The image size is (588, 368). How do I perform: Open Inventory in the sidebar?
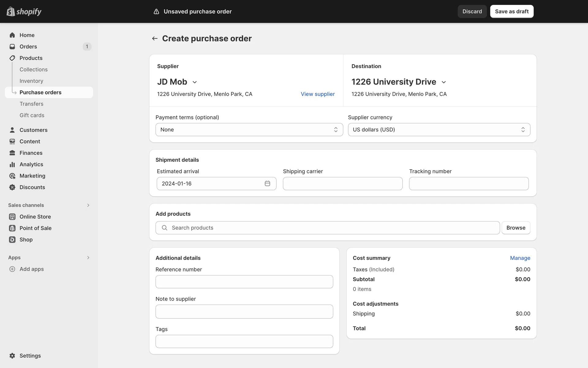point(31,81)
